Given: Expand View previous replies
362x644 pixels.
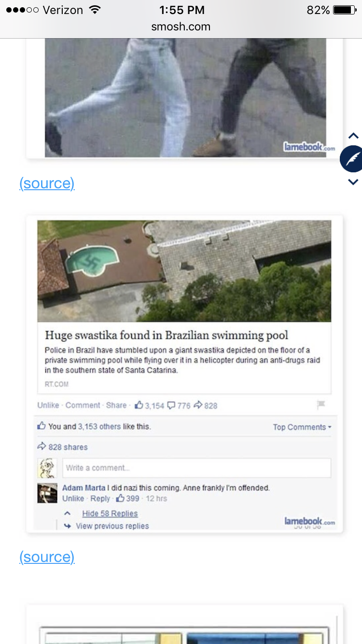Looking at the screenshot, I should pyautogui.click(x=112, y=526).
